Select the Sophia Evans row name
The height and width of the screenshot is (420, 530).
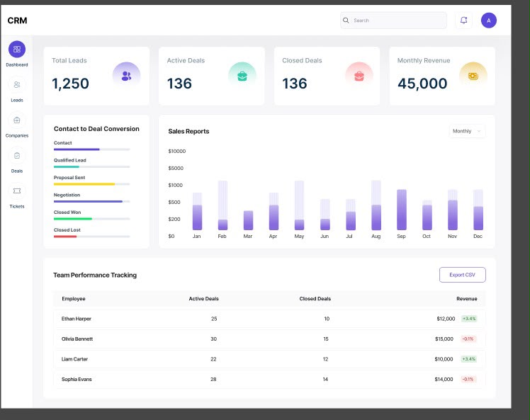pos(77,380)
